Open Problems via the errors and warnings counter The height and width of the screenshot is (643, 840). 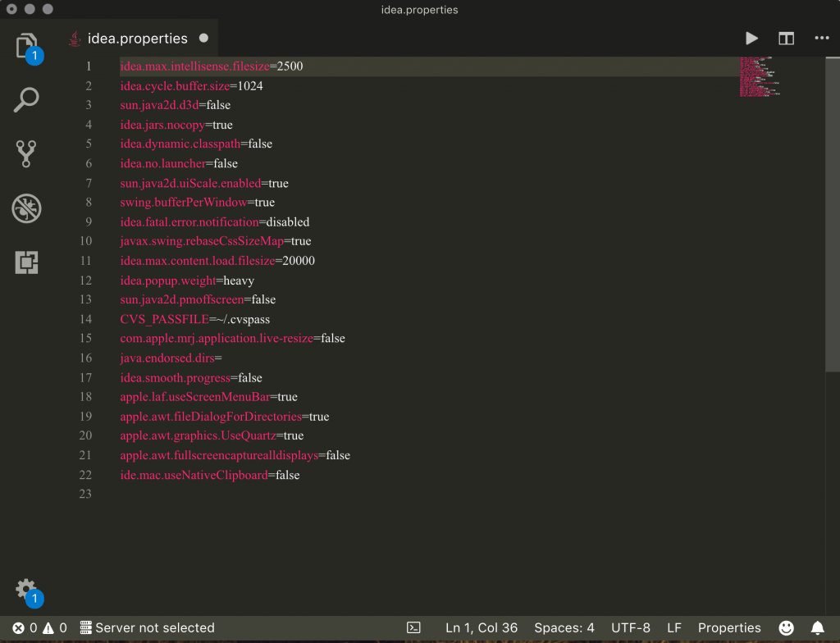(x=25, y=627)
